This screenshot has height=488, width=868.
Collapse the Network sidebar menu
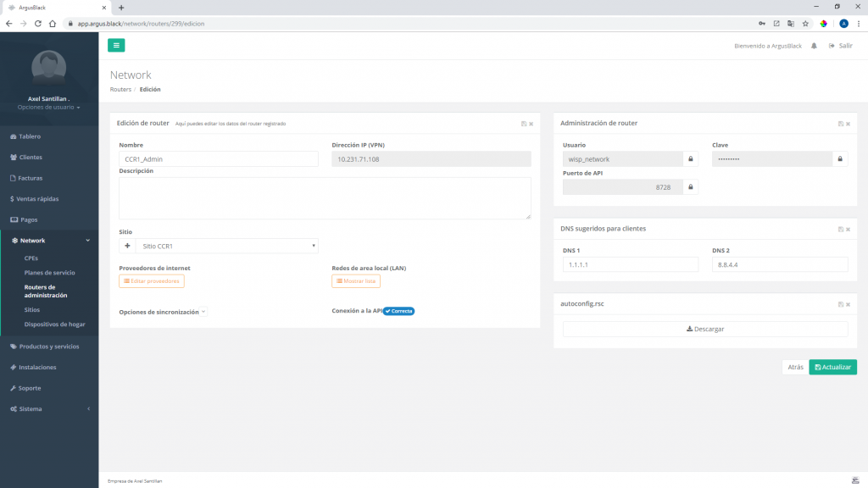49,241
